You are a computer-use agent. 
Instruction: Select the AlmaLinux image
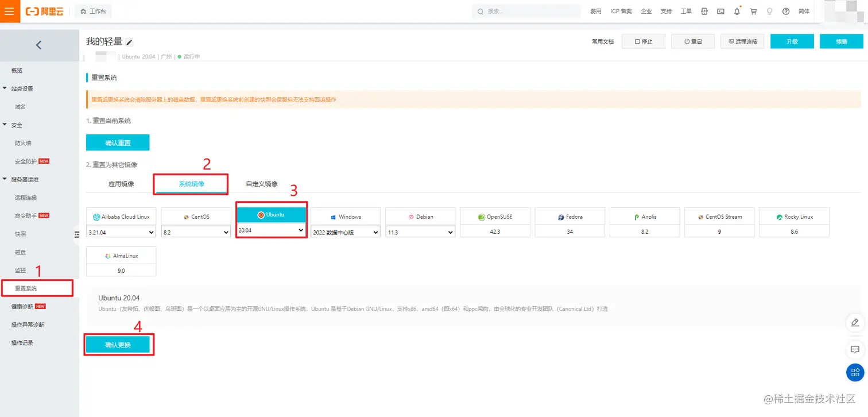click(121, 256)
